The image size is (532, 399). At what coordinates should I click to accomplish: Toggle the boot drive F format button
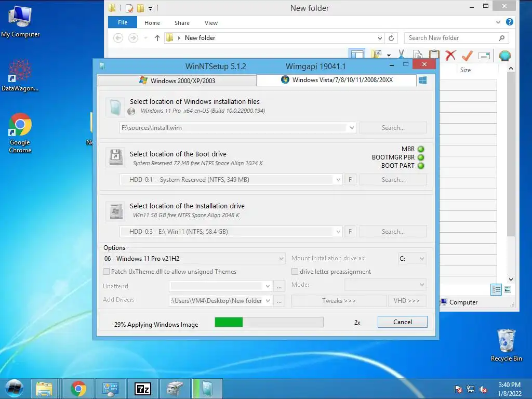pos(350,179)
